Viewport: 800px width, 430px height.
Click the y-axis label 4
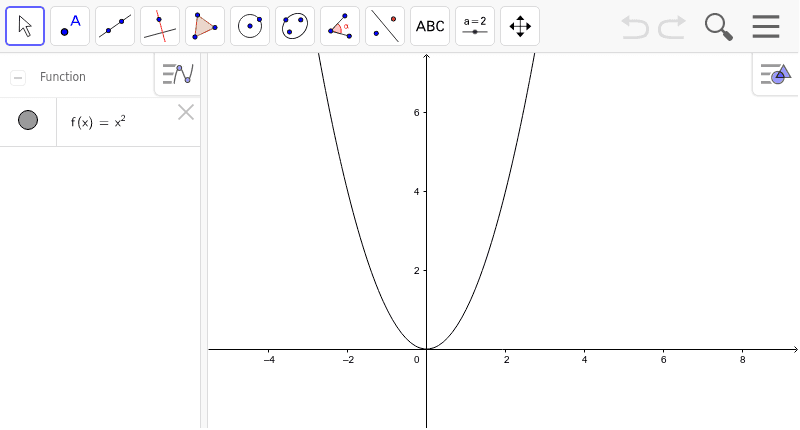point(417,192)
